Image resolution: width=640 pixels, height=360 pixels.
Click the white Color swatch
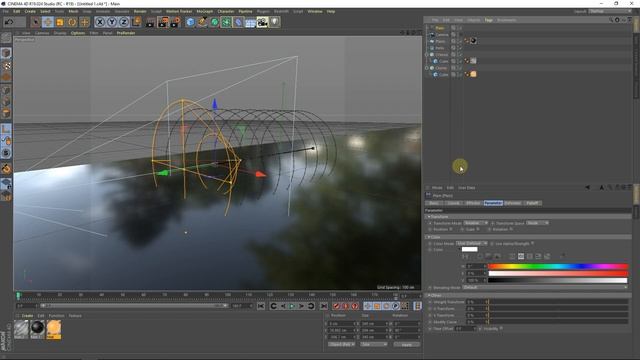[469, 249]
